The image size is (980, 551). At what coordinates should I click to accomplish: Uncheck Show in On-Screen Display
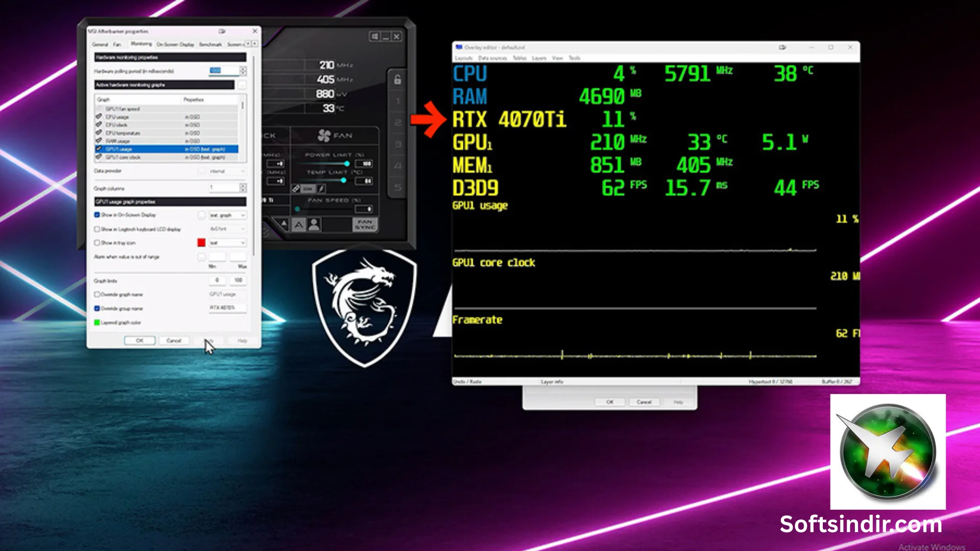(x=96, y=215)
